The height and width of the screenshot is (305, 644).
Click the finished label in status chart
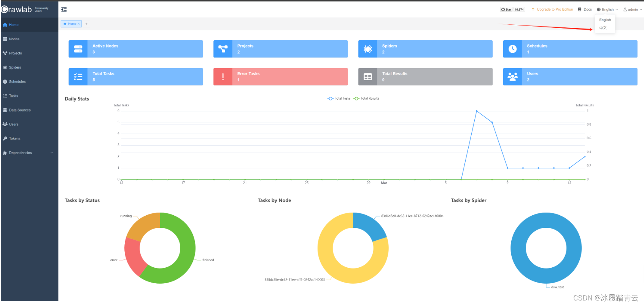208,260
